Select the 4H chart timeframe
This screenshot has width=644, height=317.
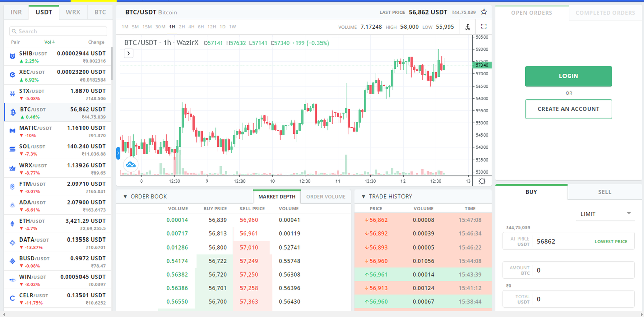191,27
